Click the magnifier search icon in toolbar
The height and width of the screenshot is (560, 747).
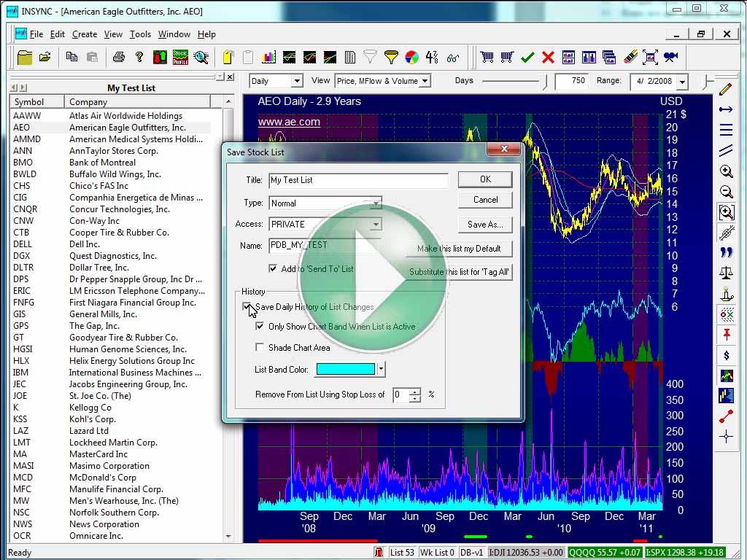201,57
